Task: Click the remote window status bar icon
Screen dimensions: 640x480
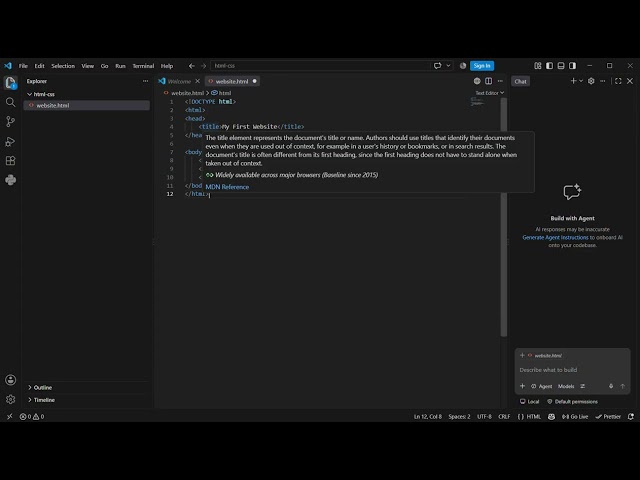Action: click(x=9, y=416)
